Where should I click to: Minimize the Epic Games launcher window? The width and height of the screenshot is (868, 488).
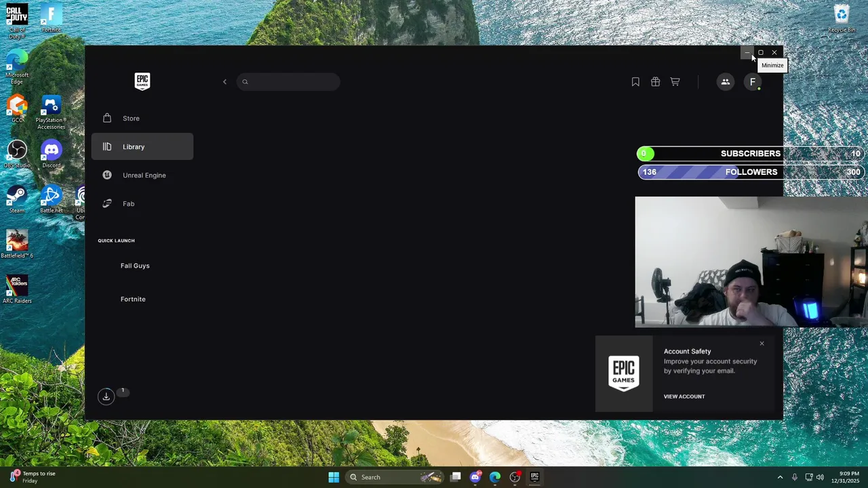[x=747, y=52]
